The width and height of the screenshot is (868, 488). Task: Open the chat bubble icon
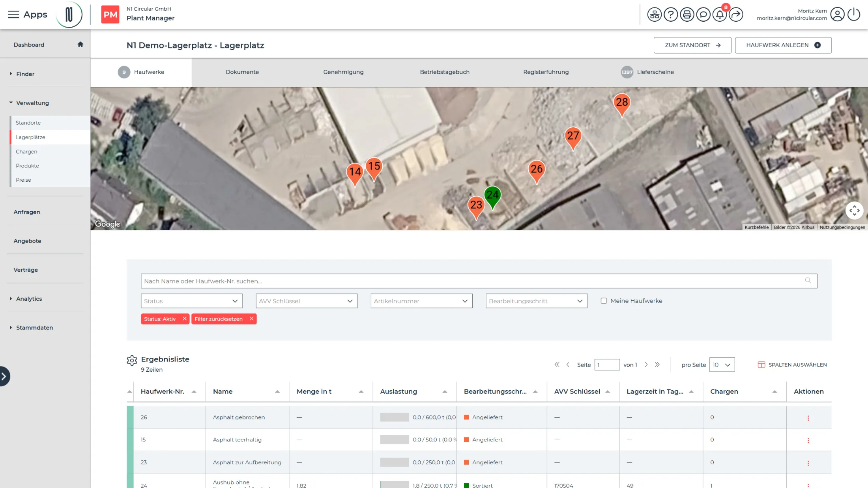pyautogui.click(x=703, y=15)
